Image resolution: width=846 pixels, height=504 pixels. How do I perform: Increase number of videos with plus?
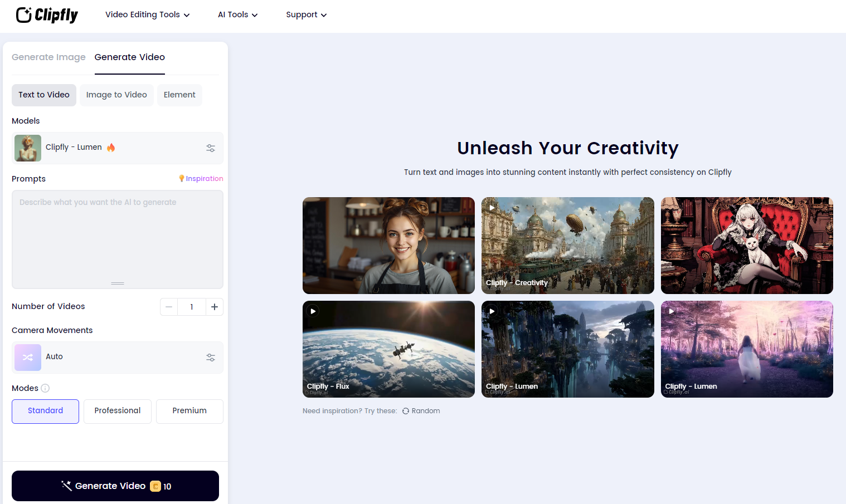pyautogui.click(x=215, y=307)
